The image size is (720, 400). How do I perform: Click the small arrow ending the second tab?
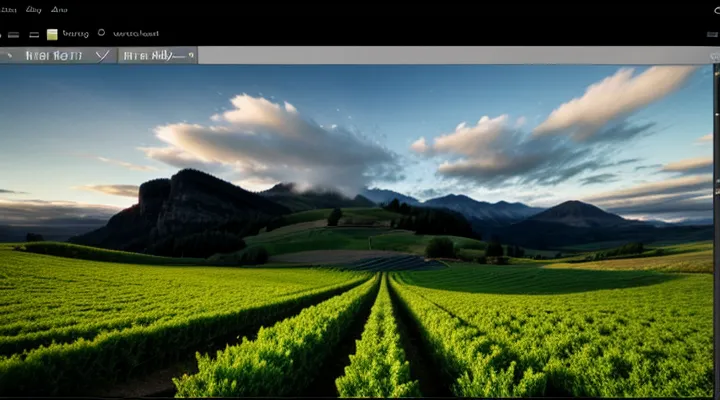click(x=189, y=55)
